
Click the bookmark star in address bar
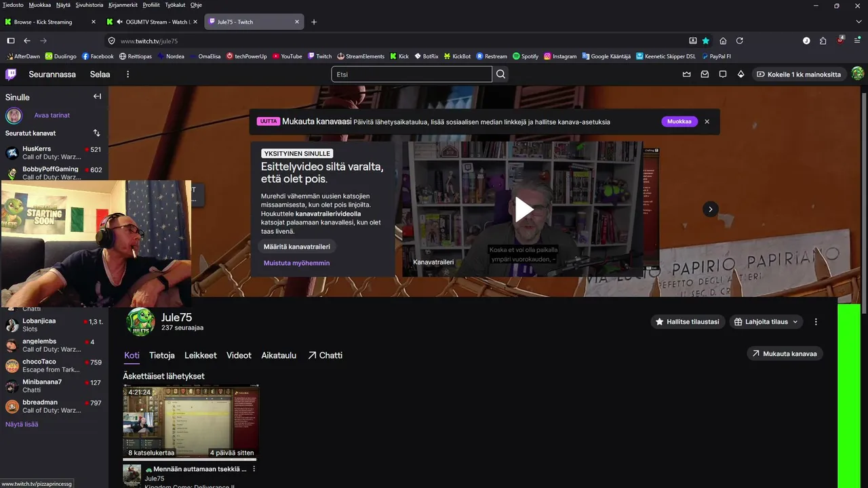[x=706, y=41]
